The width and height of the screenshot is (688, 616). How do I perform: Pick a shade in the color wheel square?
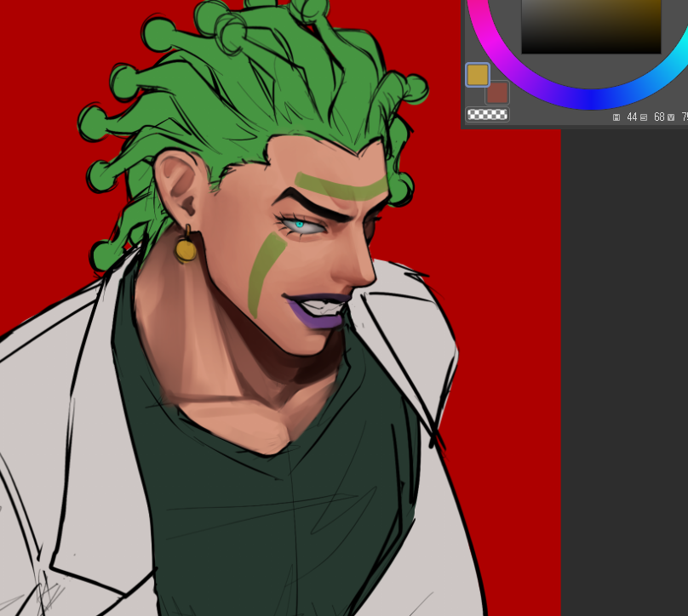pyautogui.click(x=591, y=26)
